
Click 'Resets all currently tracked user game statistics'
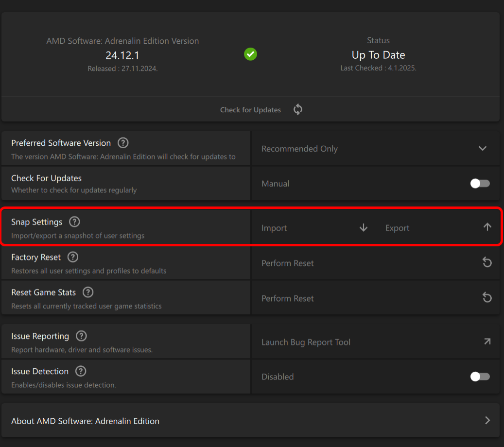(x=87, y=306)
